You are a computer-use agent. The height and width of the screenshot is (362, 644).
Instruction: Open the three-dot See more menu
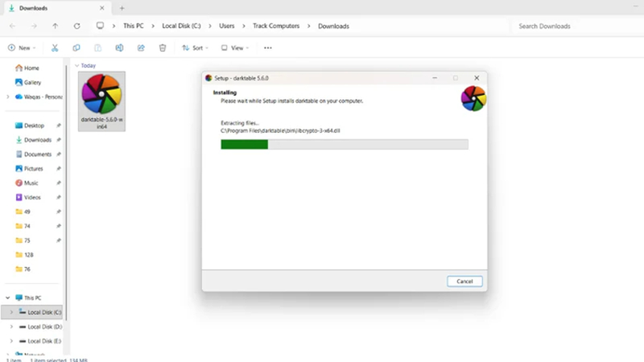click(x=268, y=48)
